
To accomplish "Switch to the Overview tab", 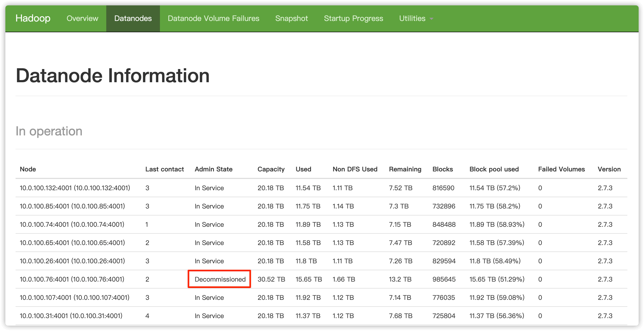I will [82, 19].
